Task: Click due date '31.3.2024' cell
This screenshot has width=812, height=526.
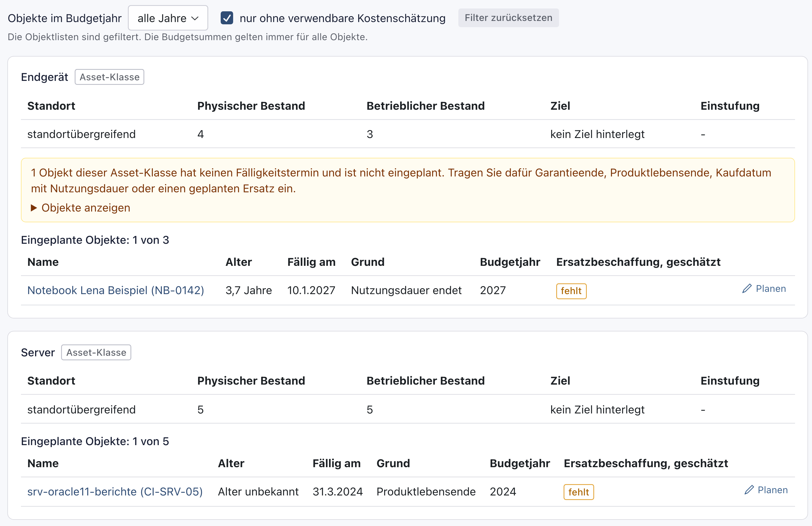Action: click(x=338, y=491)
